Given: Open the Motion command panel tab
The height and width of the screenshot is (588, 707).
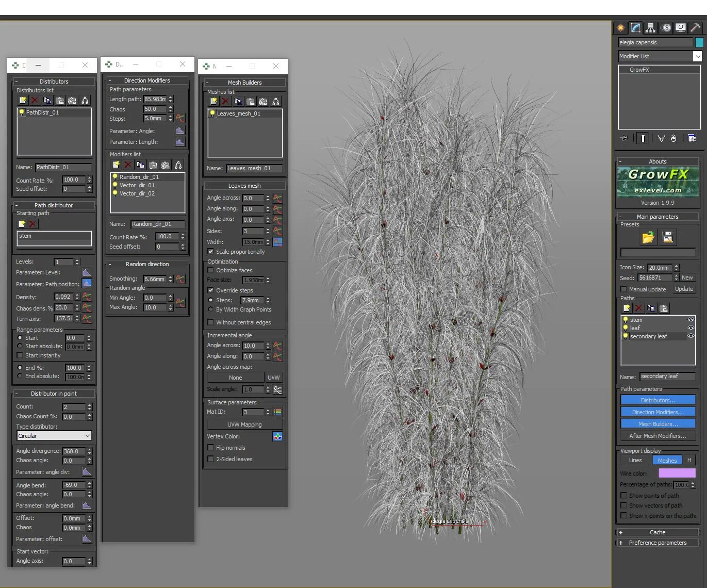Looking at the screenshot, I should click(666, 28).
